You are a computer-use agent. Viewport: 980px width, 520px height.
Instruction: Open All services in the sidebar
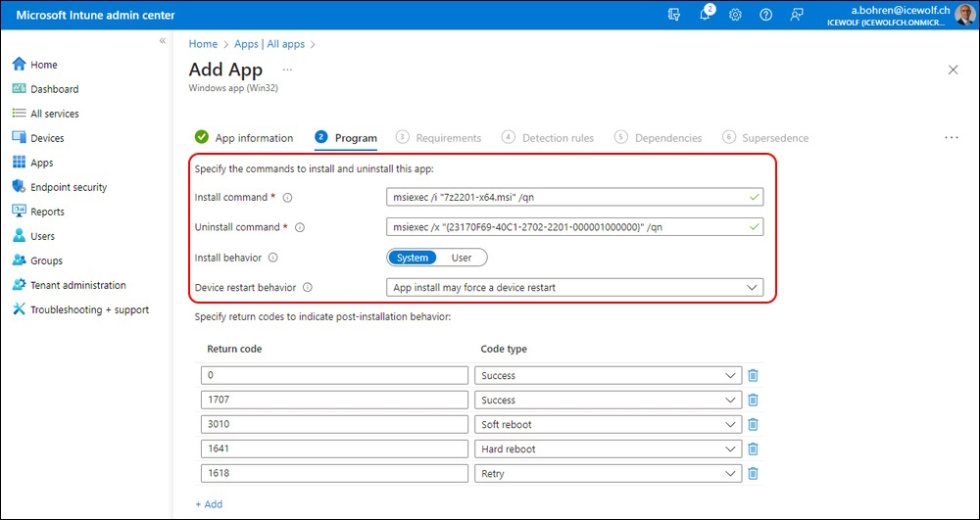coord(46,114)
